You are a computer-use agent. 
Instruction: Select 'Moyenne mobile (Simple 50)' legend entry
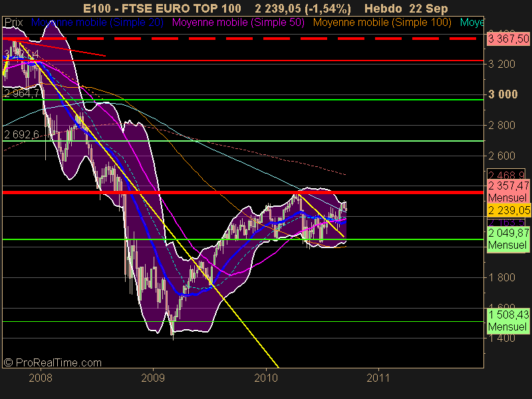(238, 23)
